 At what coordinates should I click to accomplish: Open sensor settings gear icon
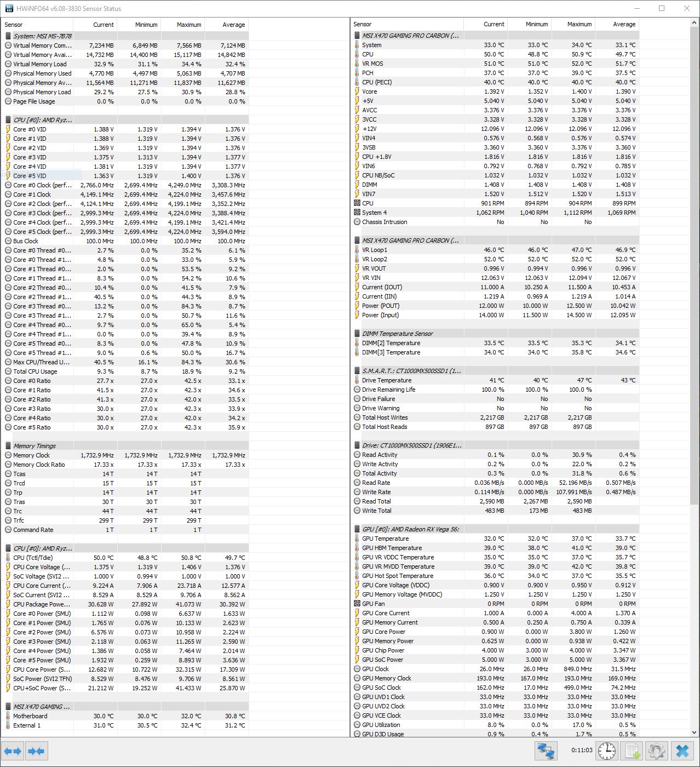pos(657,751)
